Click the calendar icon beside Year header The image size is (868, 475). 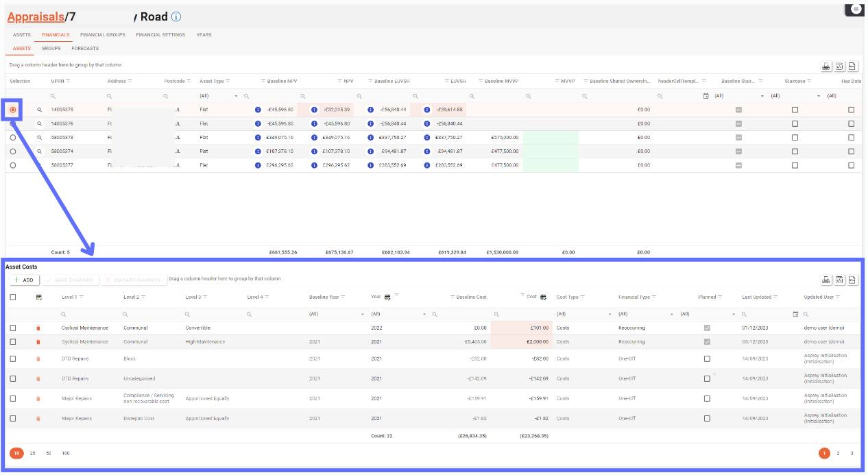388,297
